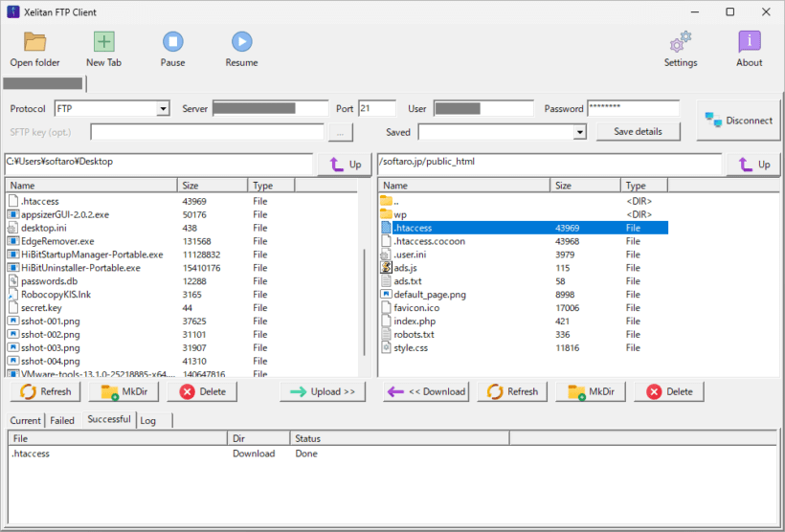Select passwords.db file icon

pyautogui.click(x=13, y=281)
